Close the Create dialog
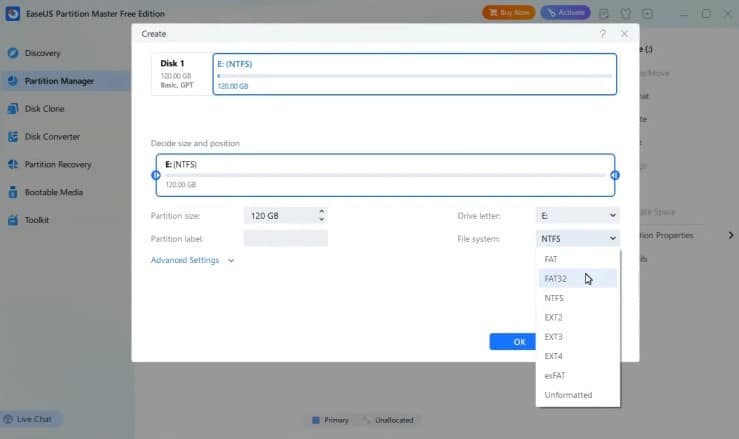Screen dimensions: 739x439 click(x=624, y=33)
